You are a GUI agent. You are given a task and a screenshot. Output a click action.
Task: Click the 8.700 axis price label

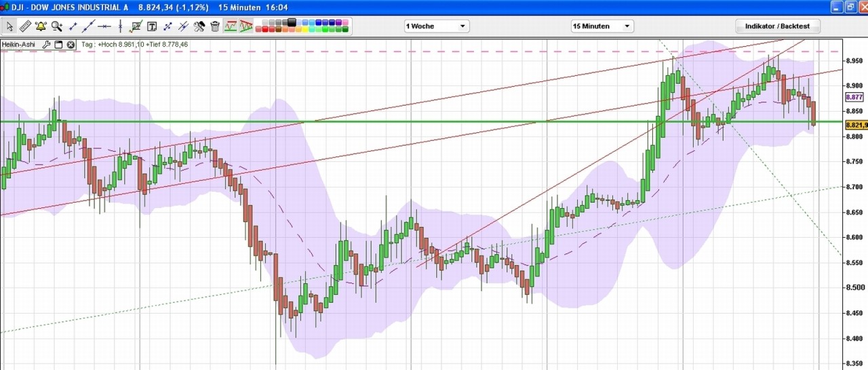[855, 186]
